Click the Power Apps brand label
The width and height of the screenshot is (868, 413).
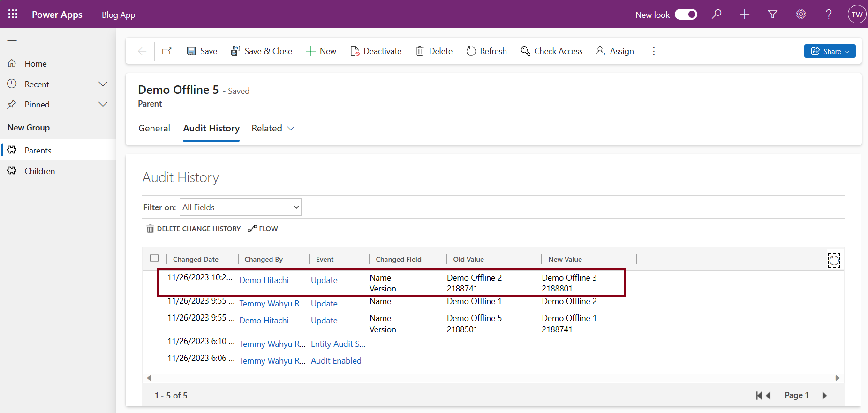tap(57, 15)
